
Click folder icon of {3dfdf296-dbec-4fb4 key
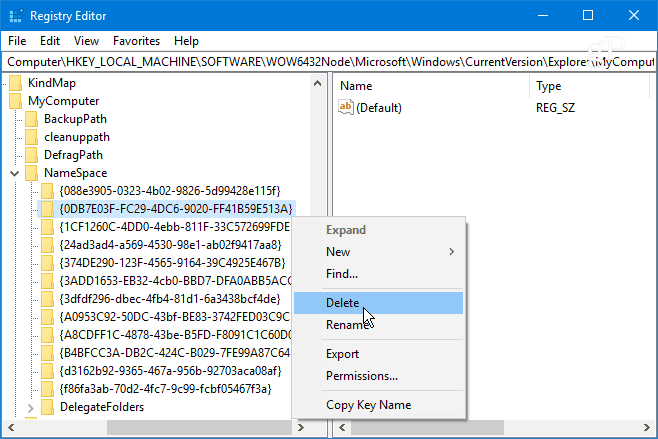point(47,299)
